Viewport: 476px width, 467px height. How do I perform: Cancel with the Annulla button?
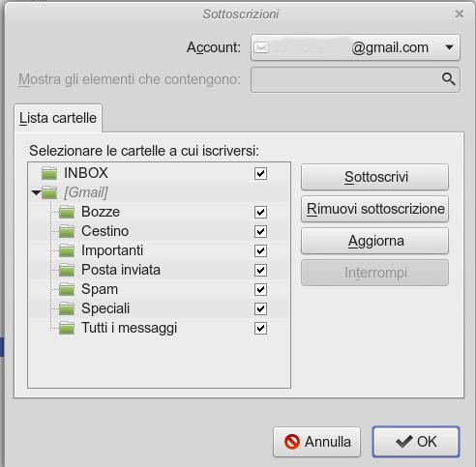(316, 442)
